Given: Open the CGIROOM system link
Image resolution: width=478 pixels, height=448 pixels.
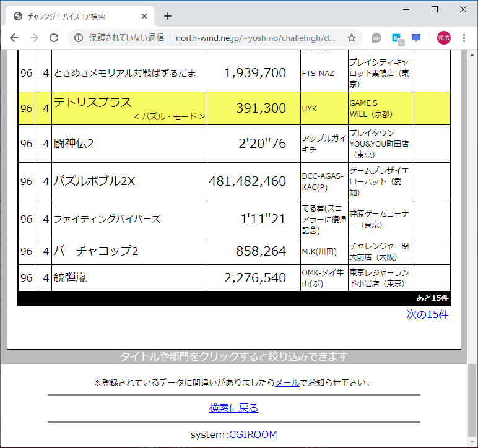Looking at the screenshot, I should [x=253, y=434].
